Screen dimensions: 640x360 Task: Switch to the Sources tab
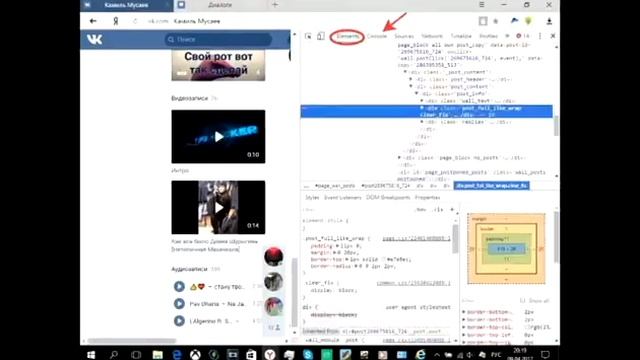coord(404,36)
